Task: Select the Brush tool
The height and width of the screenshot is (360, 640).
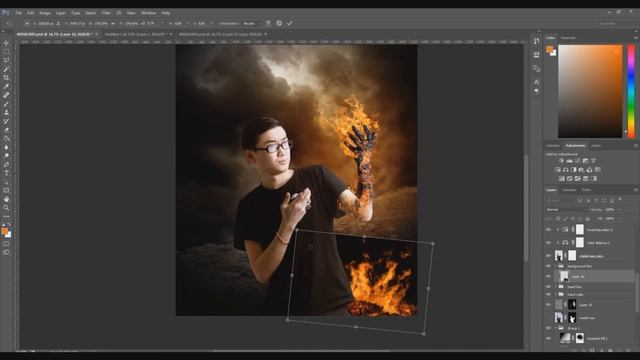Action: pos(6,104)
